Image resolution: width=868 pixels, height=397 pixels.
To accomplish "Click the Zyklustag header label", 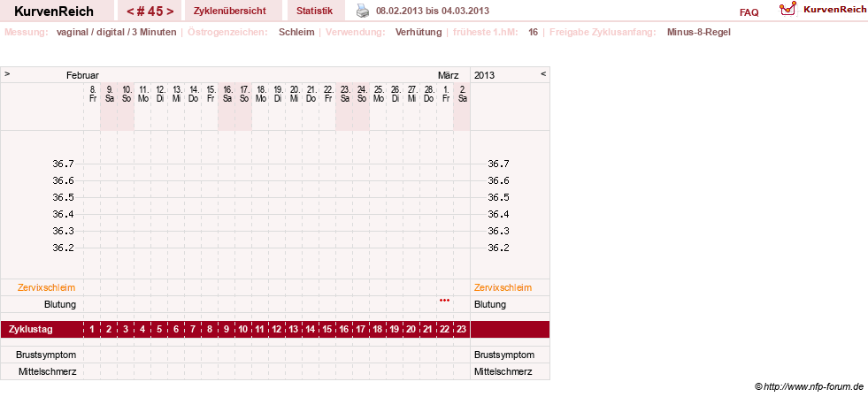I will point(31,330).
